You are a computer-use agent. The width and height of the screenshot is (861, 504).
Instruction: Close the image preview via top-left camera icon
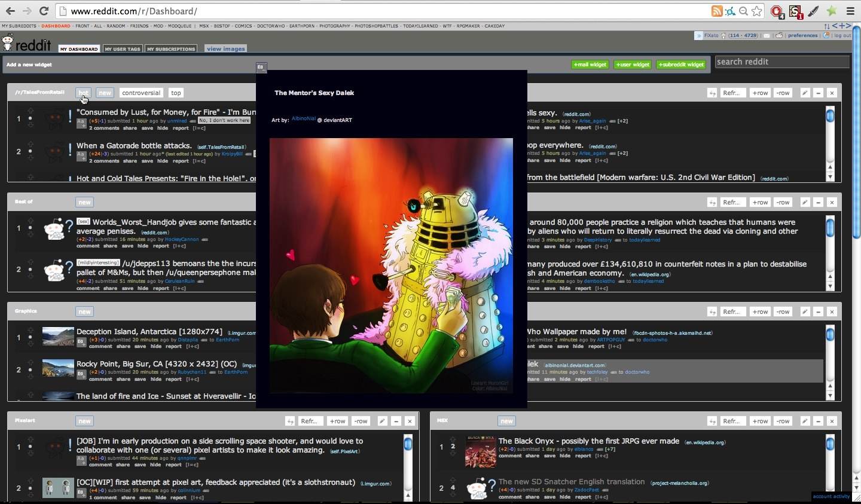click(261, 67)
